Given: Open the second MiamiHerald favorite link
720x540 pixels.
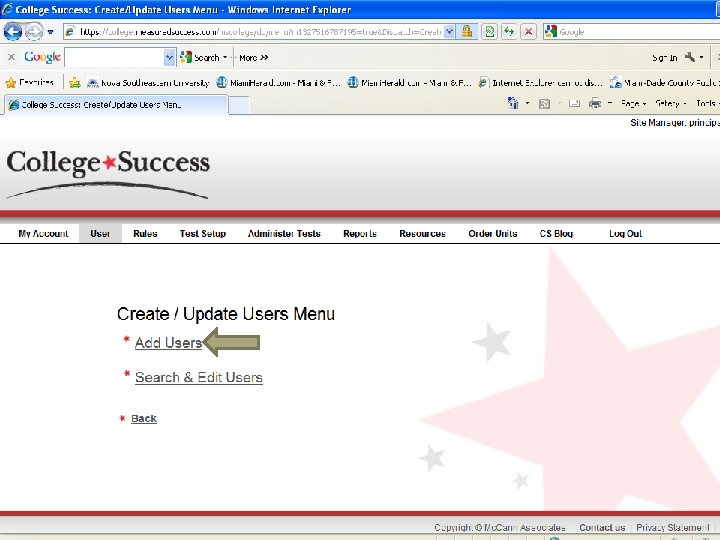Looking at the screenshot, I should 410,83.
